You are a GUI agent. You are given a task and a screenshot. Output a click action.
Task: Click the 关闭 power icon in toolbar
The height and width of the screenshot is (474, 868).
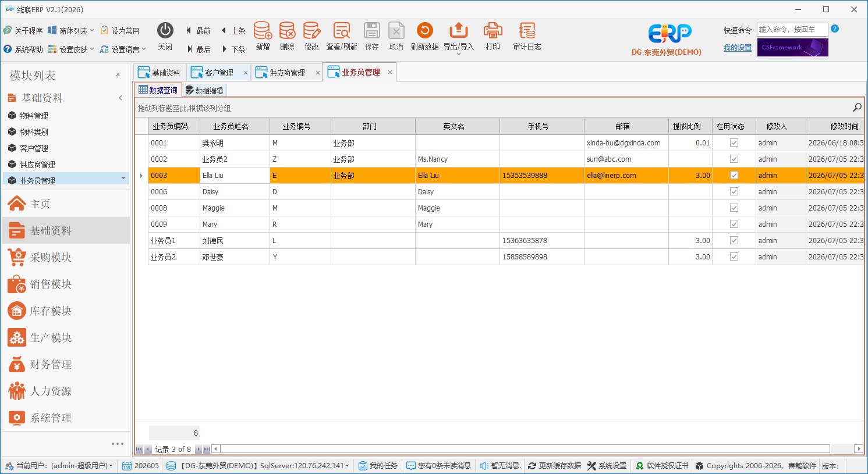pyautogui.click(x=165, y=30)
